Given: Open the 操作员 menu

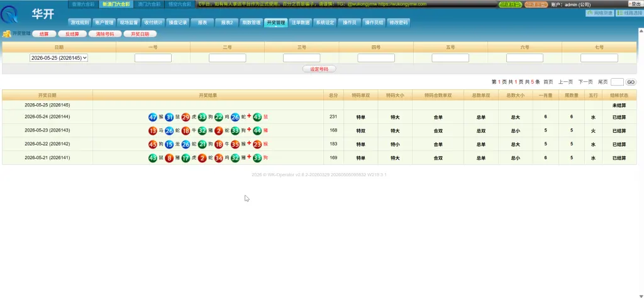Looking at the screenshot, I should pos(350,23).
